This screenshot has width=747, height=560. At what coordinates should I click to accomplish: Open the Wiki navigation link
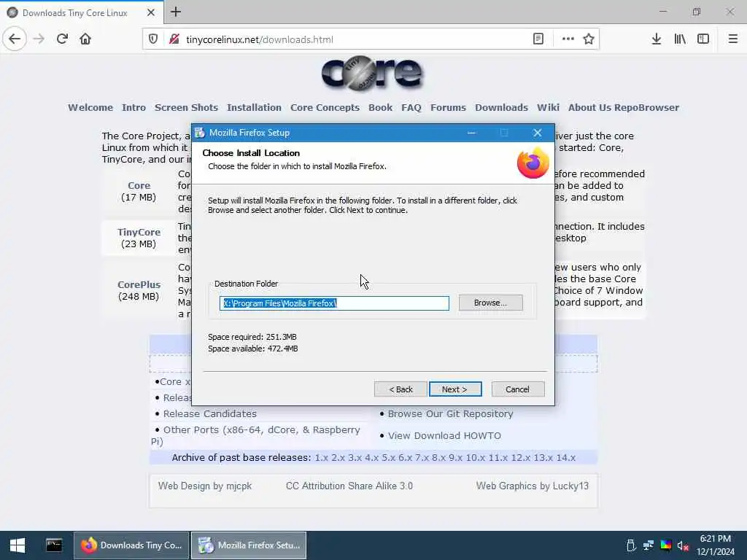[548, 108]
